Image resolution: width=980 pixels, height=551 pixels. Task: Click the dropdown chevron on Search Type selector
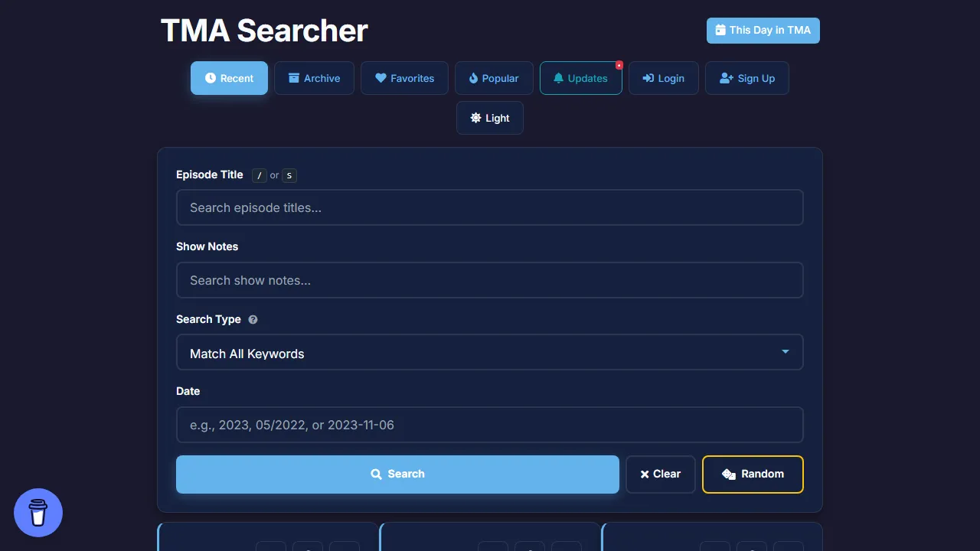point(785,352)
